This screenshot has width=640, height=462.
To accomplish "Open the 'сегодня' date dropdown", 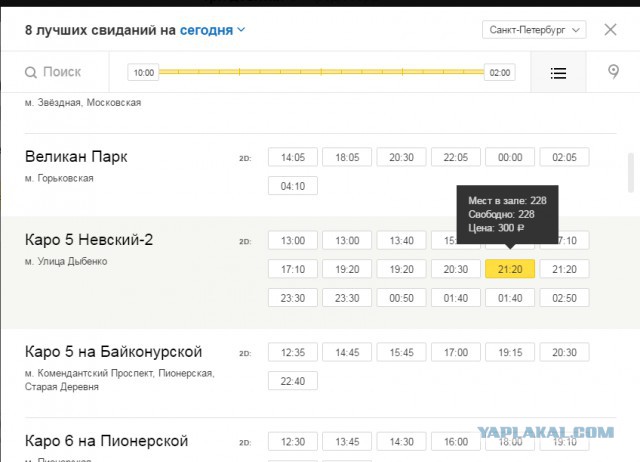I will [212, 30].
